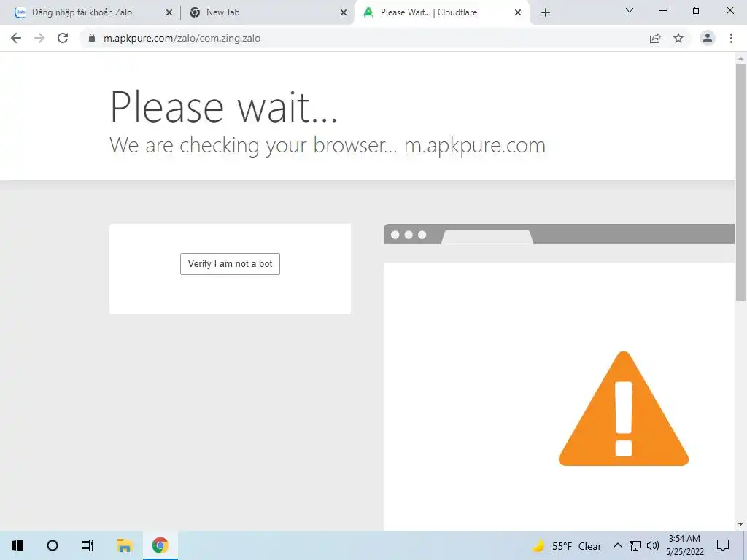Image resolution: width=747 pixels, height=560 pixels.
Task: Close the Zalo login tab
Action: point(169,13)
